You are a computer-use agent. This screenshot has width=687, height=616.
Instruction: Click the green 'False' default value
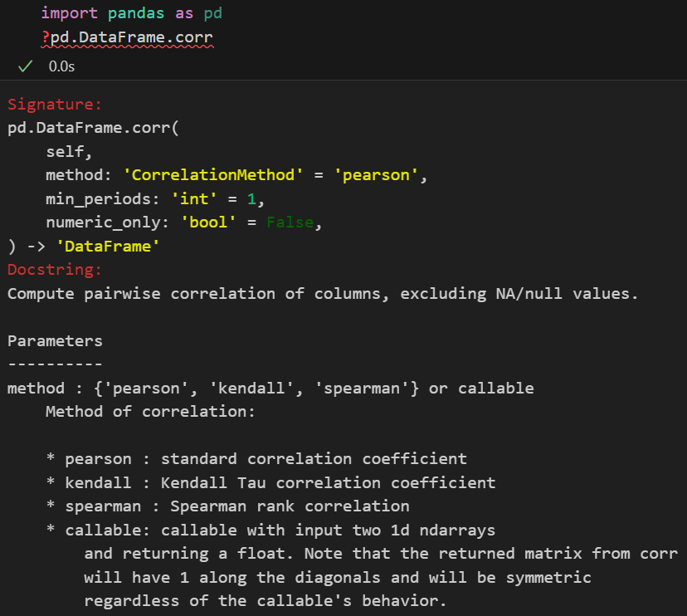coord(290,222)
